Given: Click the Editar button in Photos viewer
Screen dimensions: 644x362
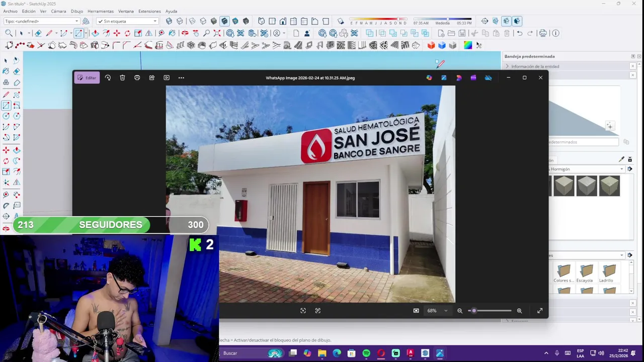Looking at the screenshot, I should 87,77.
